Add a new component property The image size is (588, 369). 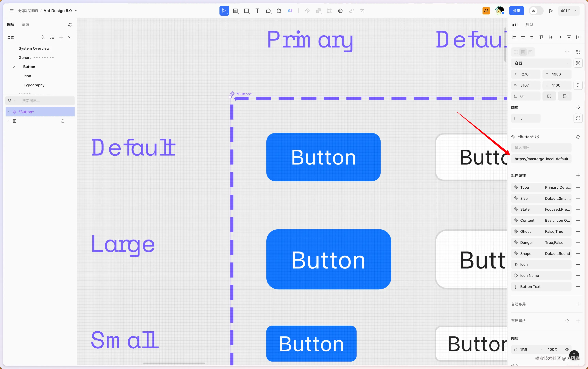[578, 175]
